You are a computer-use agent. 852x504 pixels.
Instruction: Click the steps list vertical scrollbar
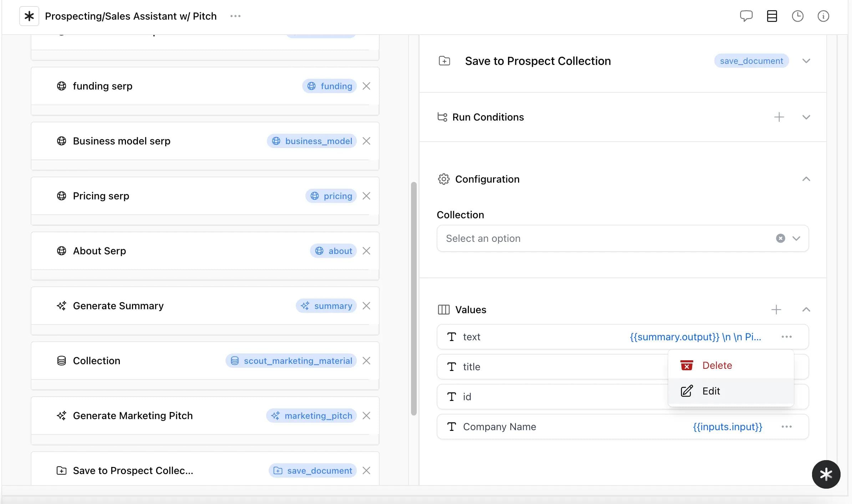[x=414, y=299]
